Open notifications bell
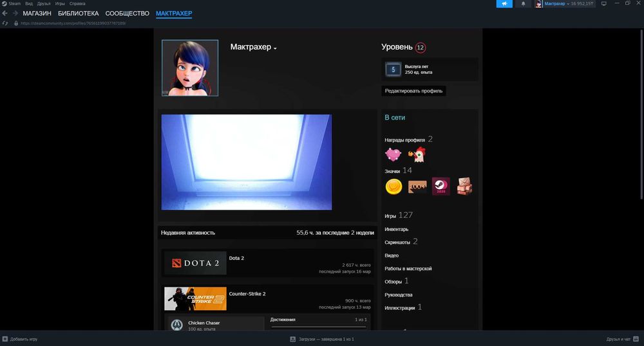Image resolution: width=644 pixels, height=346 pixels. point(523,4)
